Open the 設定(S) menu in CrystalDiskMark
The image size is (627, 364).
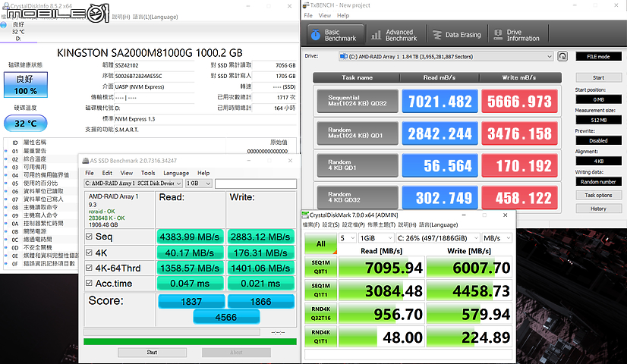331,225
